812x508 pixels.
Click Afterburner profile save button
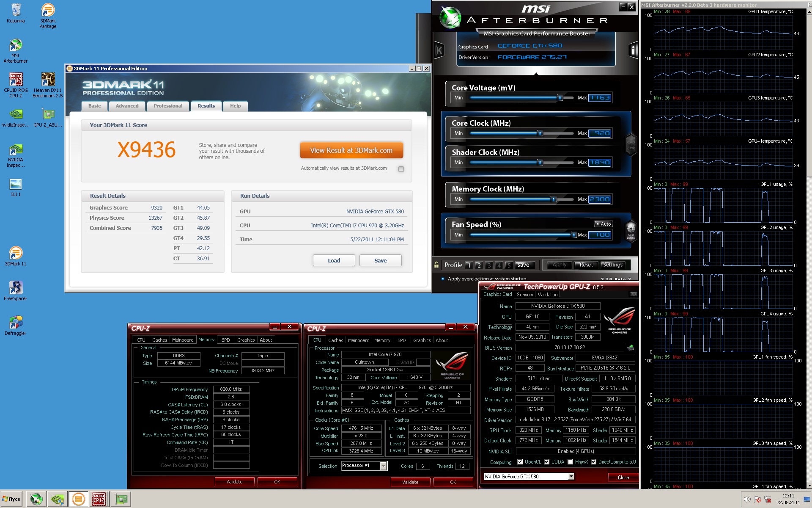(523, 265)
